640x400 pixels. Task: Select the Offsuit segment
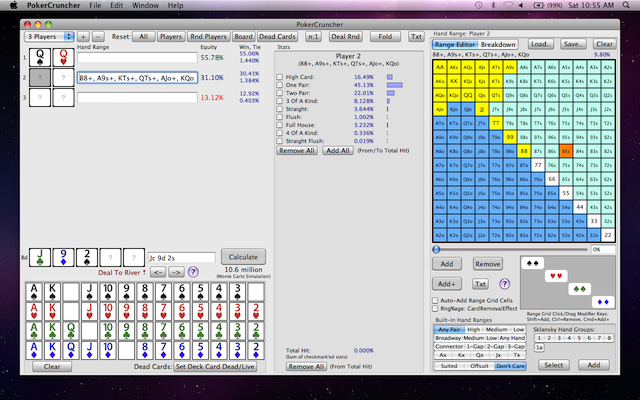tap(479, 366)
